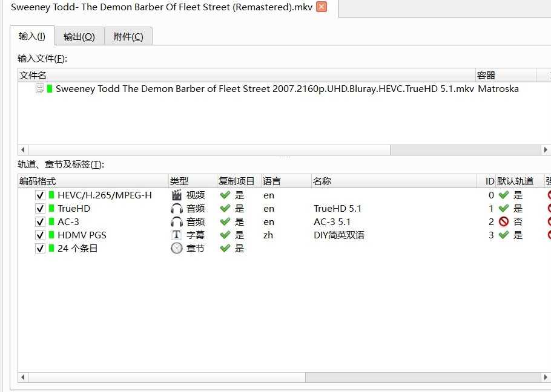Image resolution: width=551 pixels, height=392 pixels.
Task: Select the DIY简英双语 subtitle name cell
Action: (x=338, y=235)
